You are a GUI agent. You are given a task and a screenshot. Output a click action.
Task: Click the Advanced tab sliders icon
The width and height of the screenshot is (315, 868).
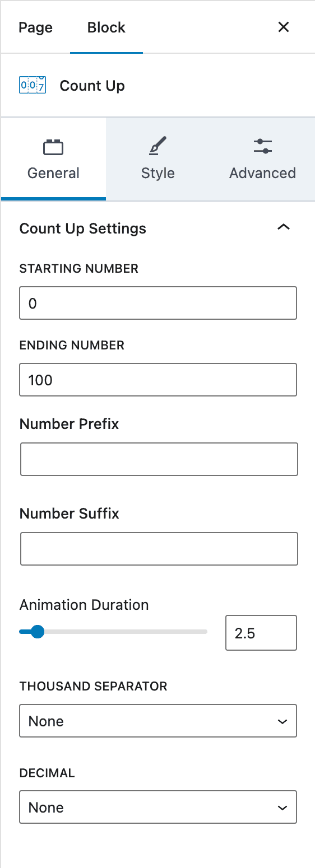262,147
